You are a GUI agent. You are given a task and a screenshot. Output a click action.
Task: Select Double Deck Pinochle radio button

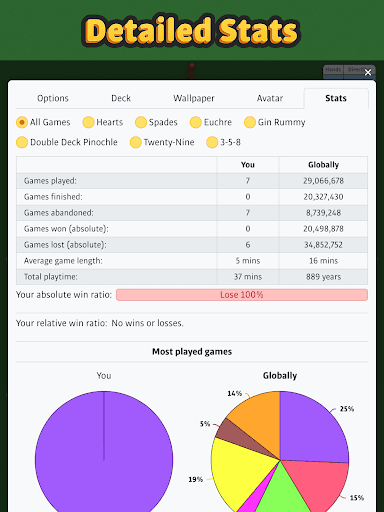[x=22, y=142]
